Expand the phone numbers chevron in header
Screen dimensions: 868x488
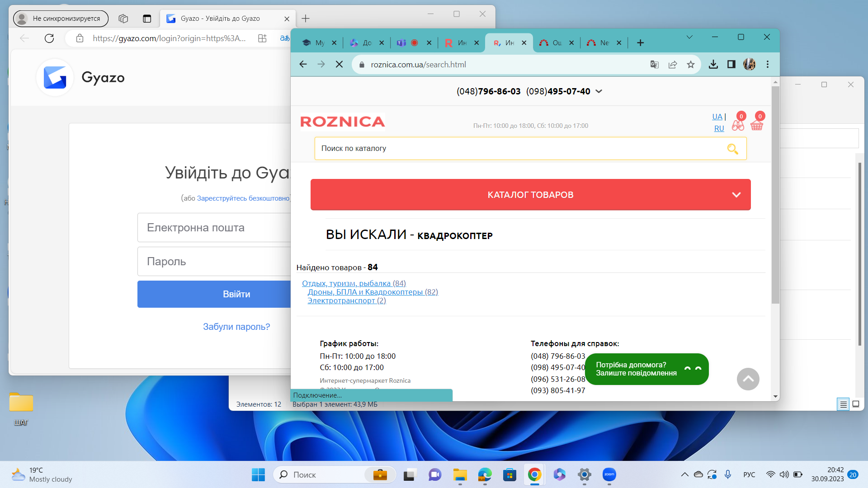pos(599,91)
